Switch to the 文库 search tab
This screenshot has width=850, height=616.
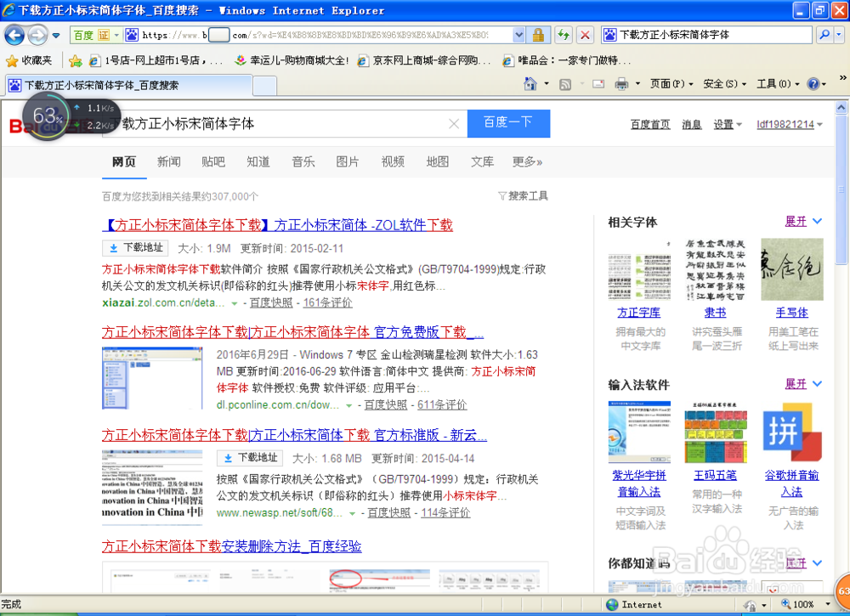tap(482, 161)
